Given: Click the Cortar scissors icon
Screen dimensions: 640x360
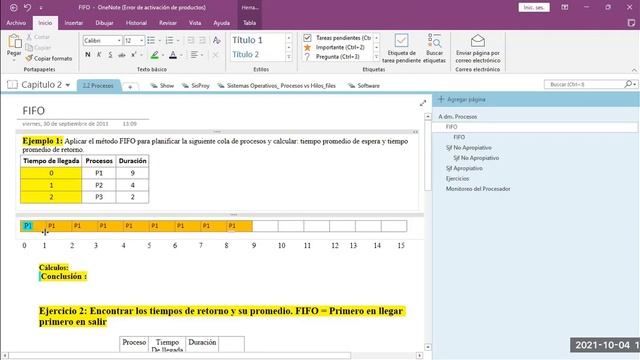Looking at the screenshot, I should click(29, 37).
